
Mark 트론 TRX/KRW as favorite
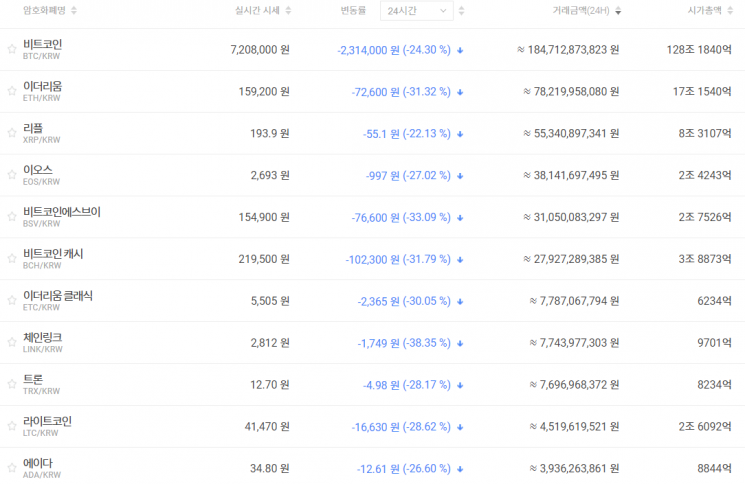pos(11,384)
